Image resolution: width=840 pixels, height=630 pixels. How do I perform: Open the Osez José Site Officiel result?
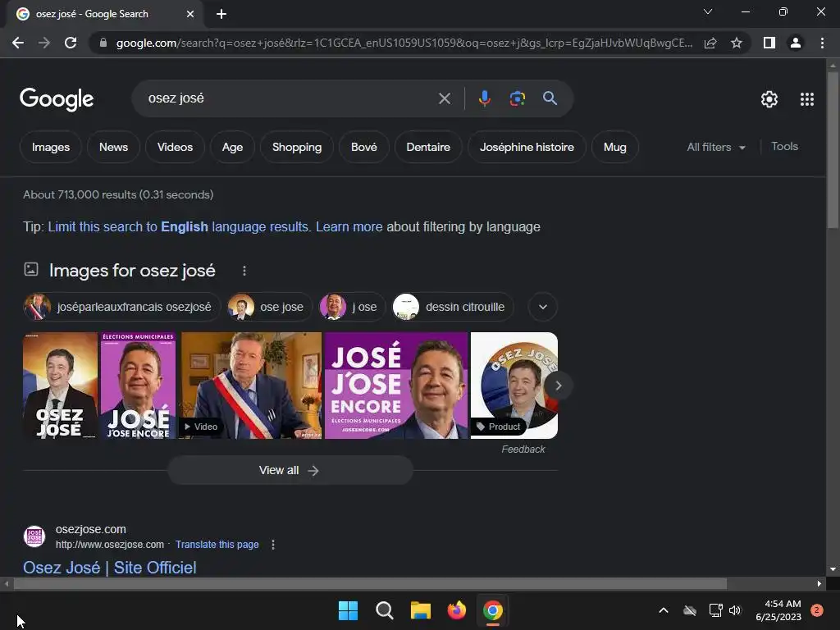pos(110,568)
